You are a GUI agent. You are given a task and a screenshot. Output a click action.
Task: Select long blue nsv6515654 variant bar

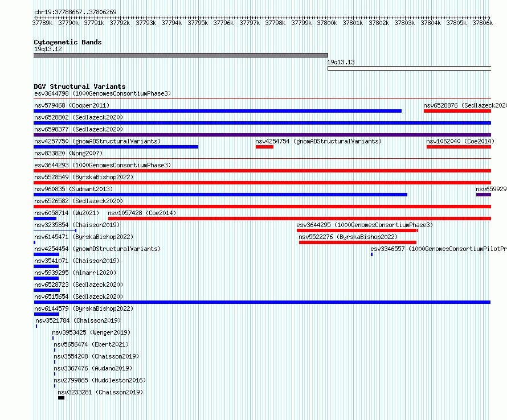[x=262, y=302]
